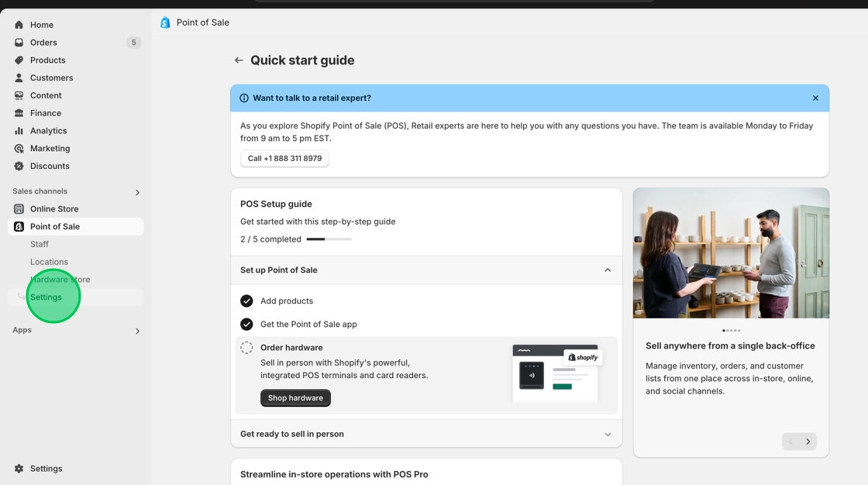Viewport: 868px width, 485px height.
Task: Open Orders in the sidebar
Action: 43,43
